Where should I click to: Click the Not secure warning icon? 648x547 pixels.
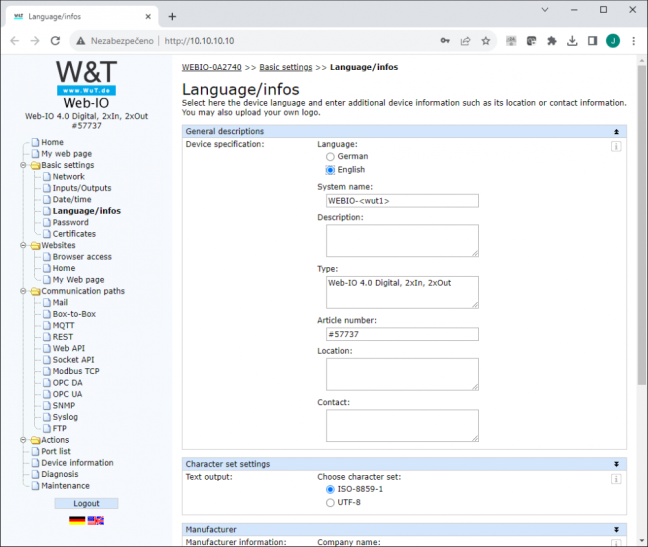click(x=81, y=41)
